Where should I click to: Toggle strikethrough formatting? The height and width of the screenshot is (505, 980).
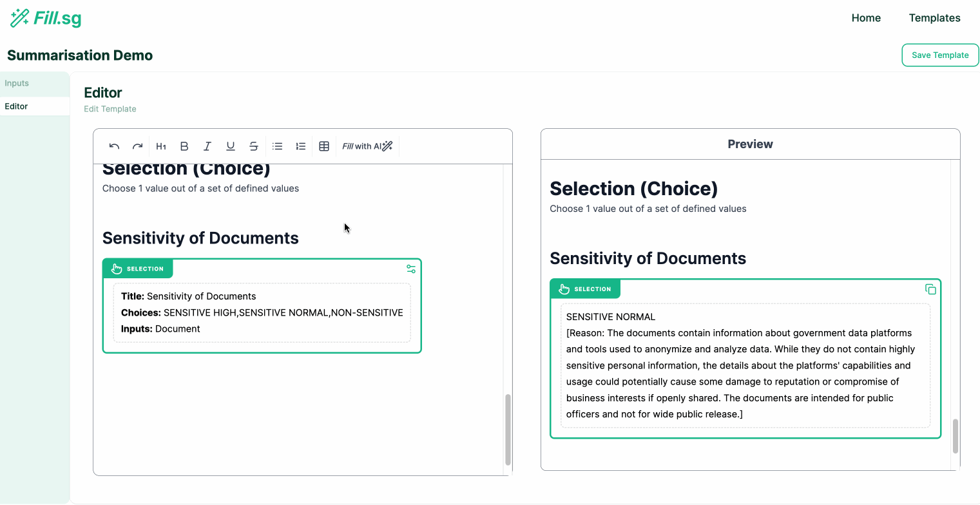tap(254, 146)
